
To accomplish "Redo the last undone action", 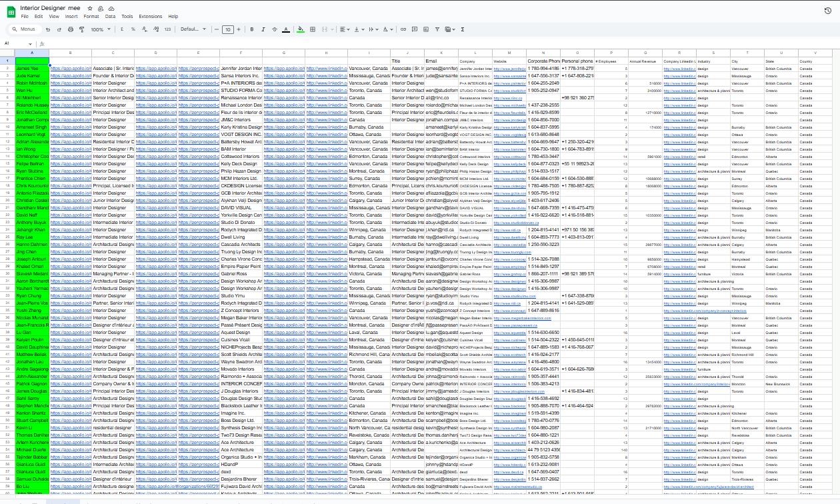I will (59, 29).
